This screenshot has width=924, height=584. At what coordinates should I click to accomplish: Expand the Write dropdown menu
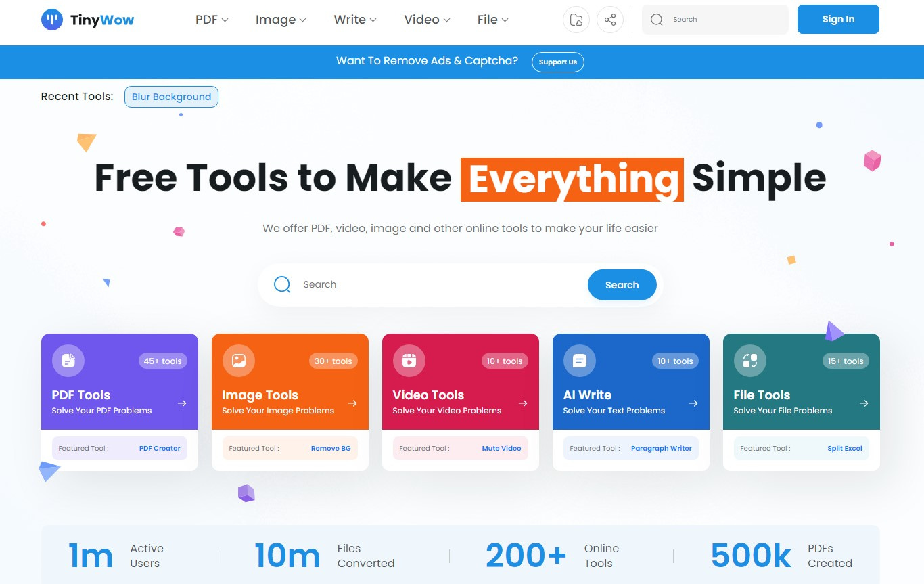[355, 20]
